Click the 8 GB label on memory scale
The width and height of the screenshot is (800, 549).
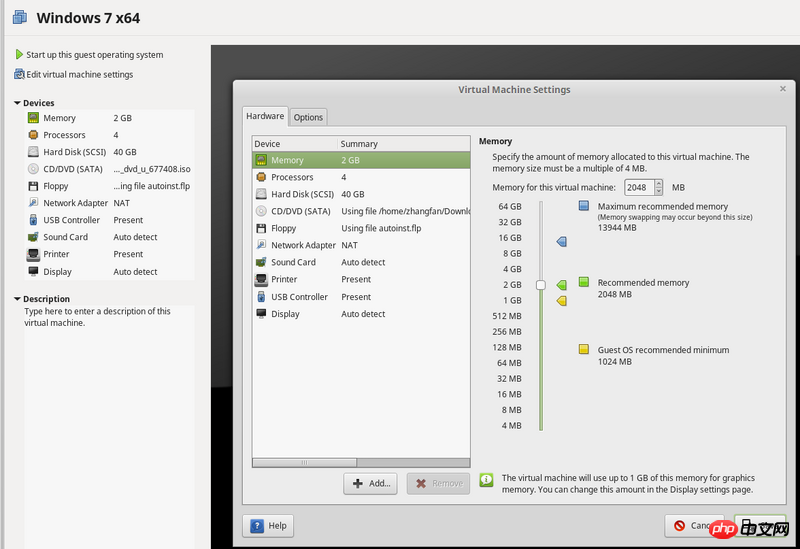click(x=512, y=254)
